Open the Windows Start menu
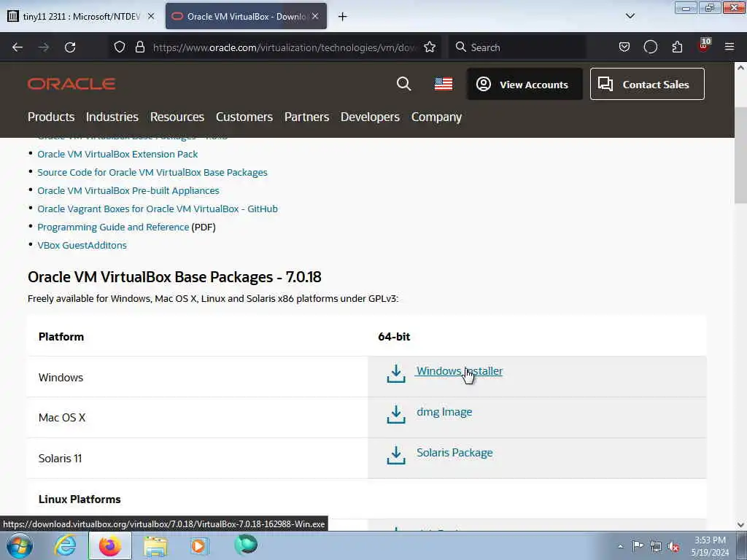This screenshot has width=747, height=560. click(x=20, y=545)
